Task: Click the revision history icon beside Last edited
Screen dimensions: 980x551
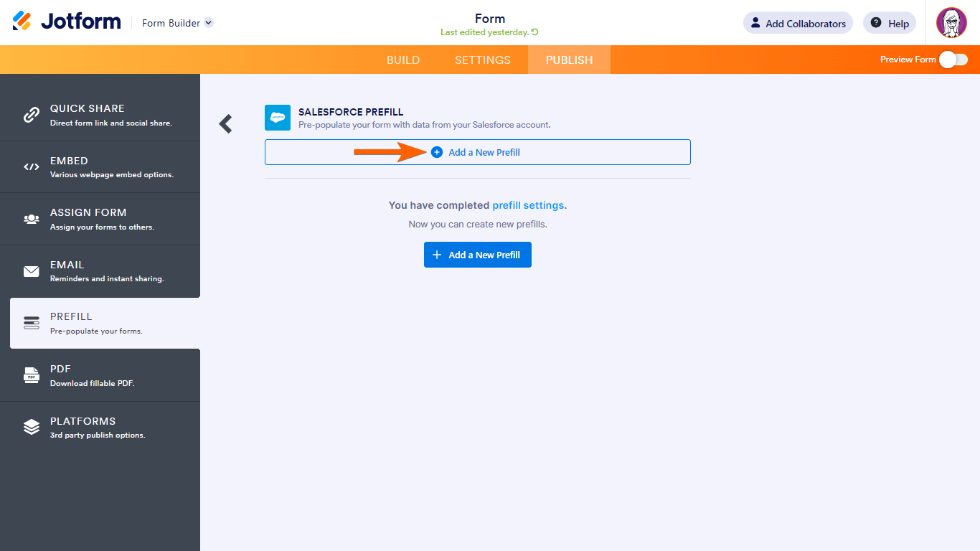Action: tap(534, 32)
